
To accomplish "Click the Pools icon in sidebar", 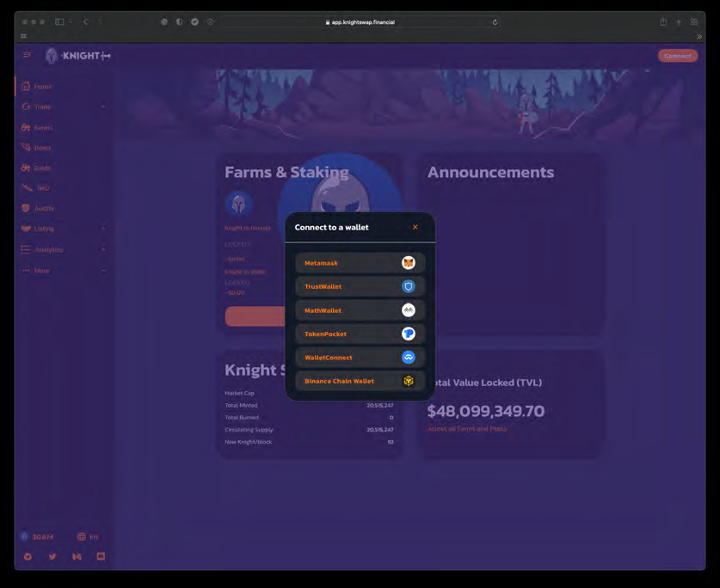I will pyautogui.click(x=26, y=147).
